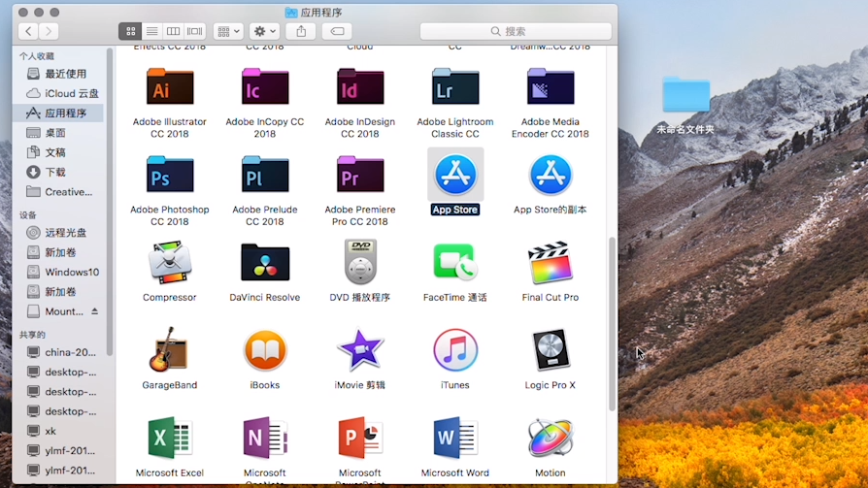Open Adobe InDesign CC 2018 folder
The image size is (868, 488).
[x=360, y=87]
